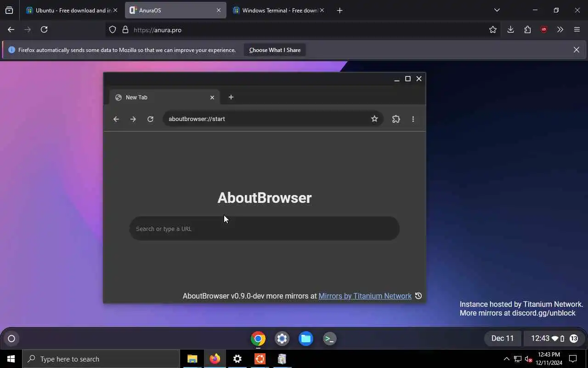
Task: Open Ubuntu app on Windows taskbar
Action: [x=260, y=359]
